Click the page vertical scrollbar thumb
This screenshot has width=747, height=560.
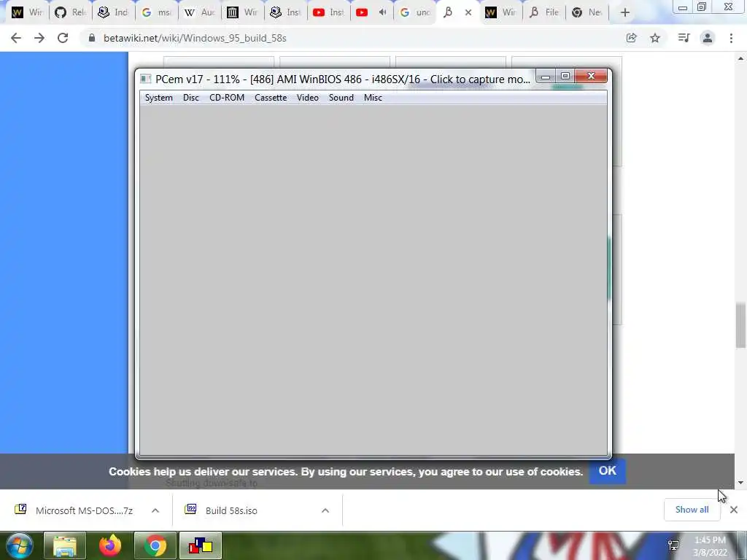[x=740, y=326]
